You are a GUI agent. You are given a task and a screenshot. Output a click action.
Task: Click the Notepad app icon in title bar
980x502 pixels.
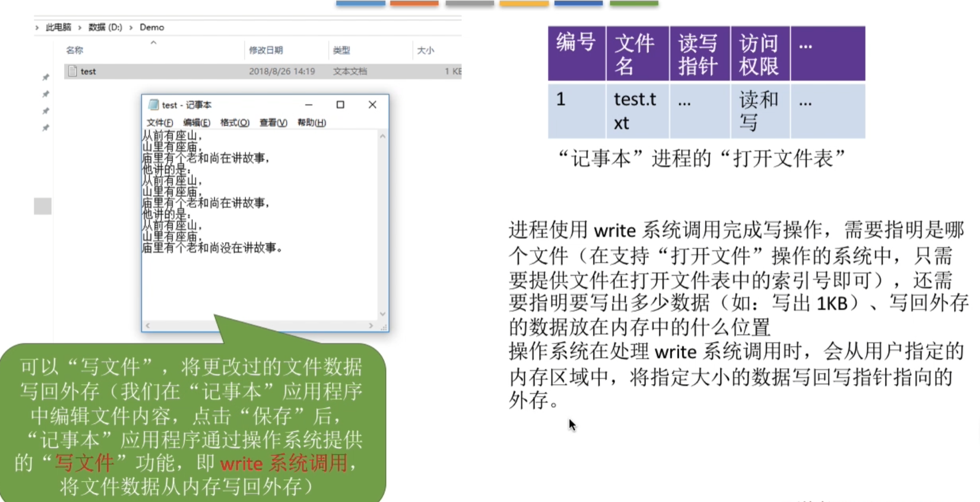(x=153, y=105)
